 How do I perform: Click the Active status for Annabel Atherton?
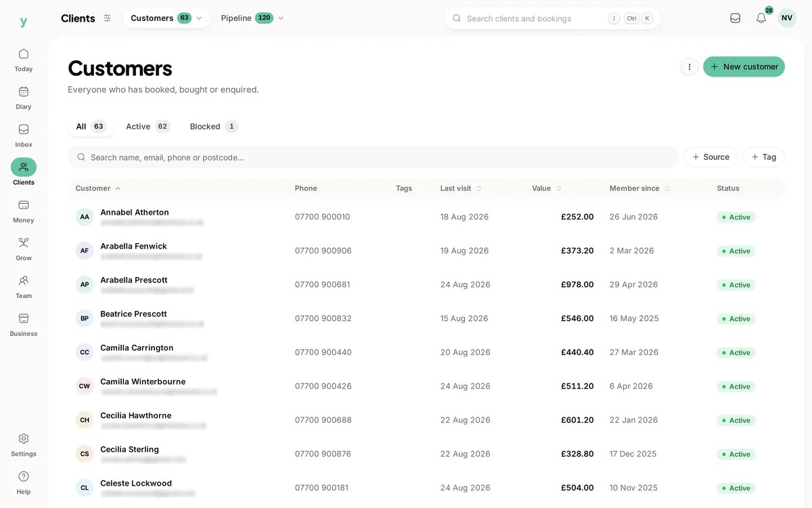pyautogui.click(x=736, y=217)
